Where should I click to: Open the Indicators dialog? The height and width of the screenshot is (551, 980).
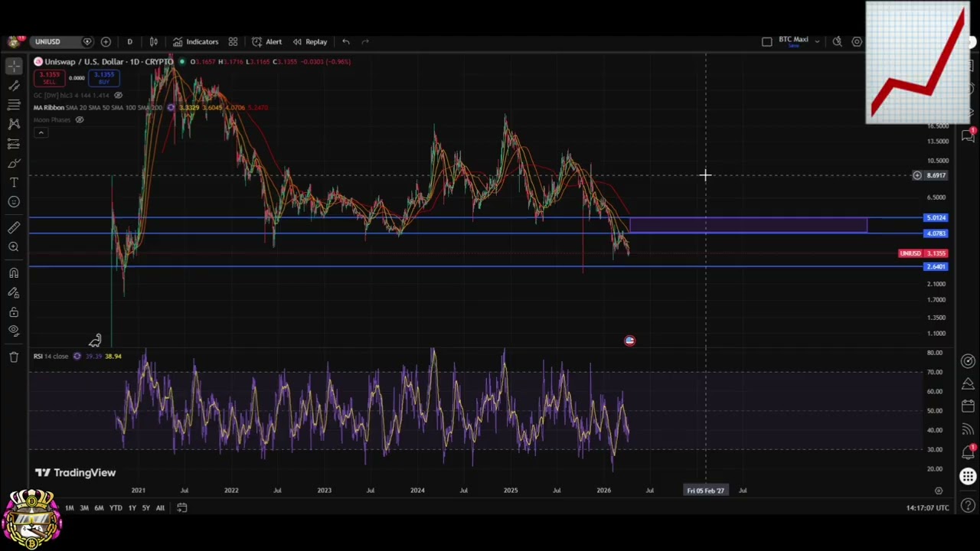click(x=196, y=41)
